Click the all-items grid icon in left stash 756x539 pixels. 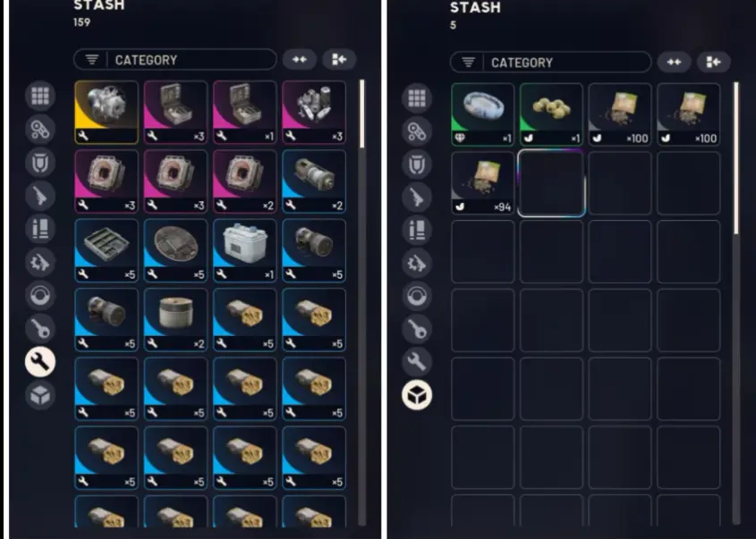pos(40,96)
